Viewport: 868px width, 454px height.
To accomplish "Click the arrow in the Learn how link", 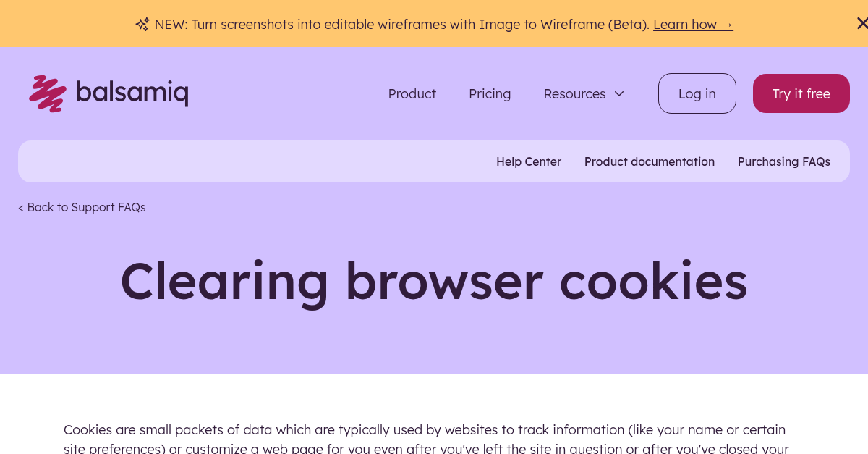I will pyautogui.click(x=727, y=24).
